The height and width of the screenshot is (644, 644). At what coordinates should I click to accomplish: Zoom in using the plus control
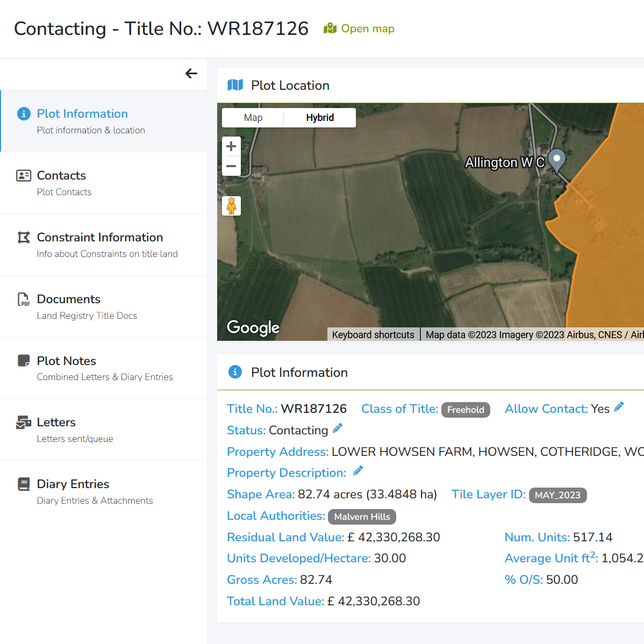pos(231,146)
